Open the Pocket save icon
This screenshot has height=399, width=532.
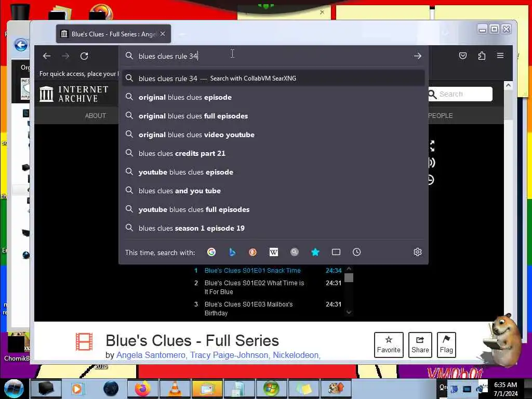coord(463,56)
